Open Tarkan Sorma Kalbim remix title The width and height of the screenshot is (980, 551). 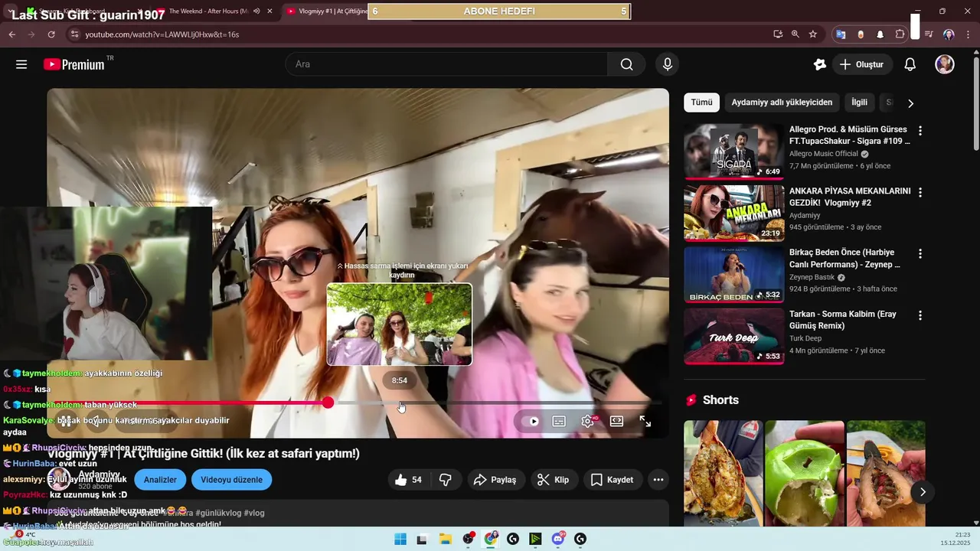pos(843,320)
